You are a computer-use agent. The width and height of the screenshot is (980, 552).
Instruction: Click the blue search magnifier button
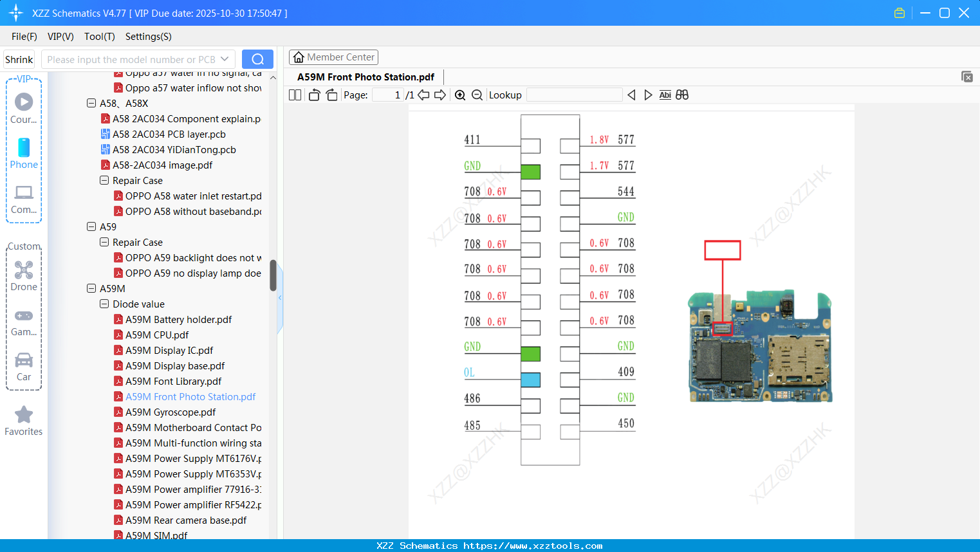point(257,59)
